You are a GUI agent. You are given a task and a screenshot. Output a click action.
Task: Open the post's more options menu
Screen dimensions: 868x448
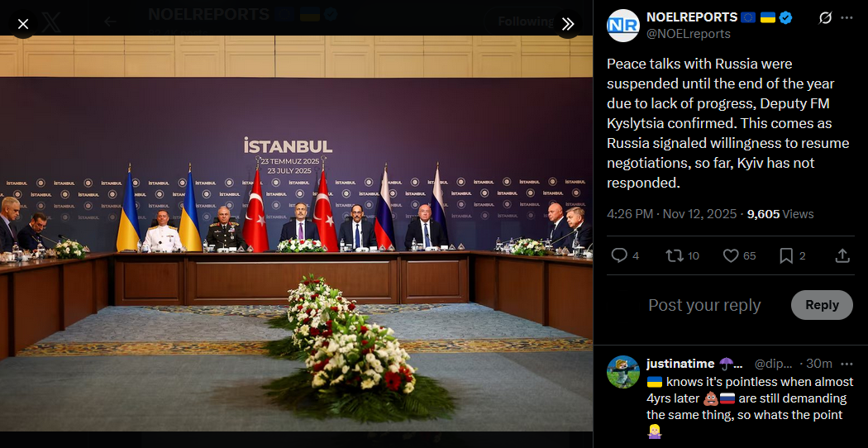[x=847, y=17]
